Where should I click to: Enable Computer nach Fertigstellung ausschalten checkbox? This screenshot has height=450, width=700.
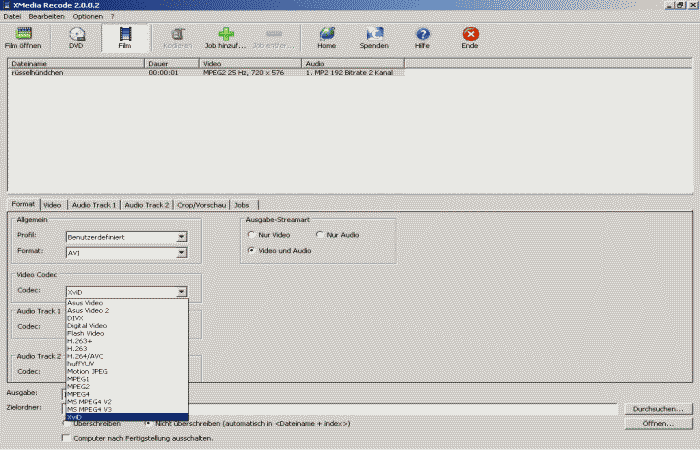click(67, 437)
